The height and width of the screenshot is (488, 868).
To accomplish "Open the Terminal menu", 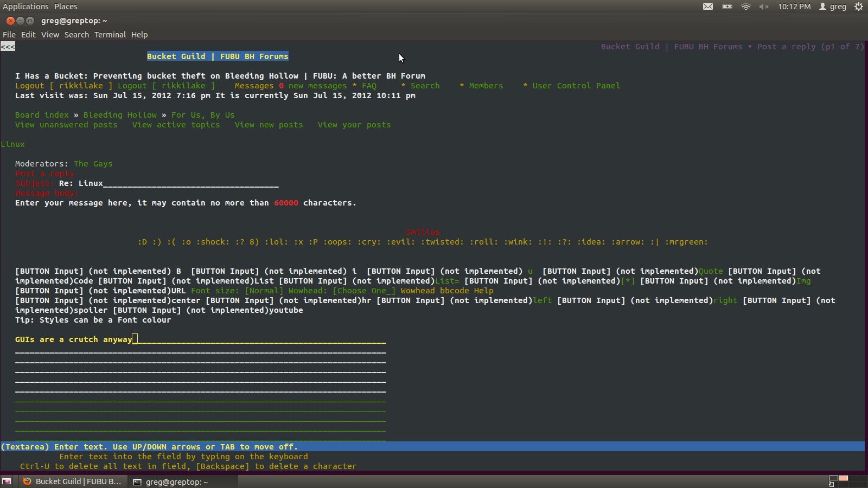I will pos(110,35).
